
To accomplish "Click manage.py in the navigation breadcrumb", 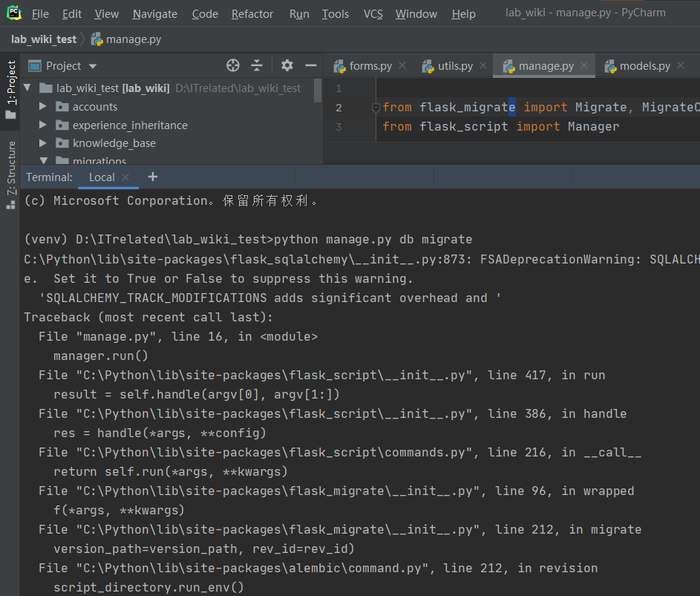I will [x=134, y=39].
